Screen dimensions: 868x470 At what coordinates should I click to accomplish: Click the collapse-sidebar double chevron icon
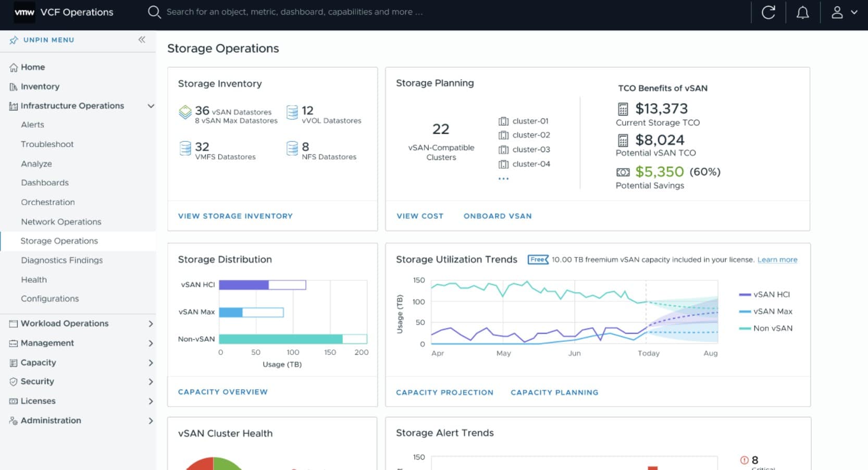click(x=141, y=39)
